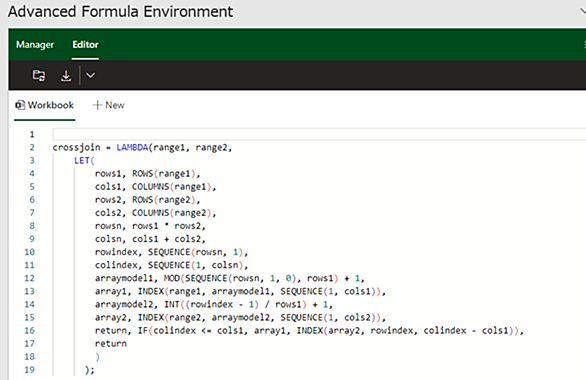Screen dimensions: 586x380
Task: Click line number 10 in gutter
Action: (x=30, y=252)
